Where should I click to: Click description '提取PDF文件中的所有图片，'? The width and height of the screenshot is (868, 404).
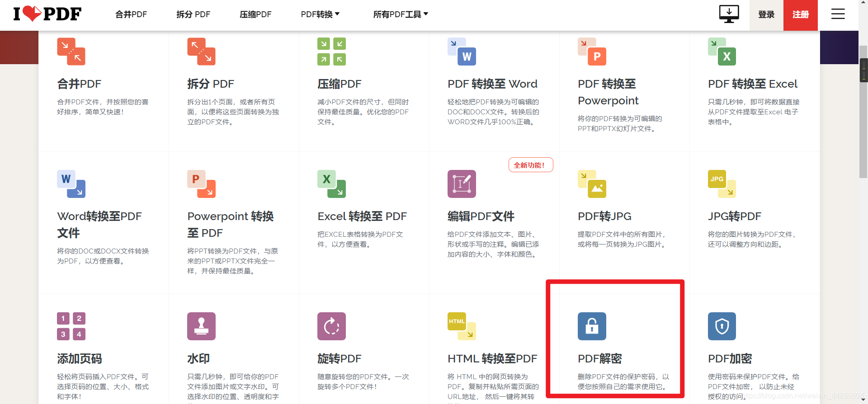point(622,235)
